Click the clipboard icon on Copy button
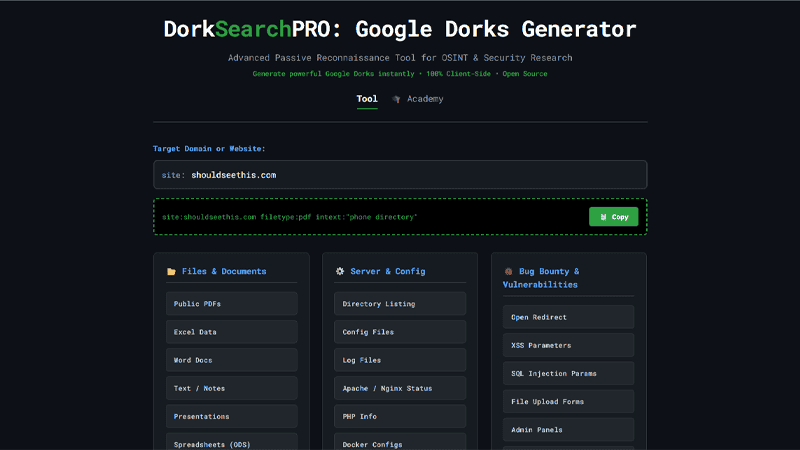800x450 pixels. (603, 217)
